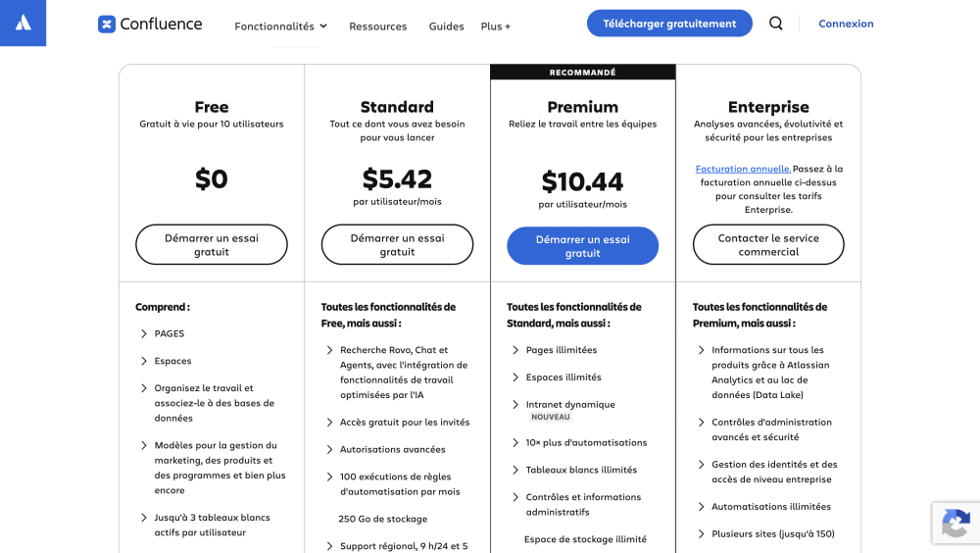
Task: Click the reCAPTCHA badge icon
Action: [955, 523]
